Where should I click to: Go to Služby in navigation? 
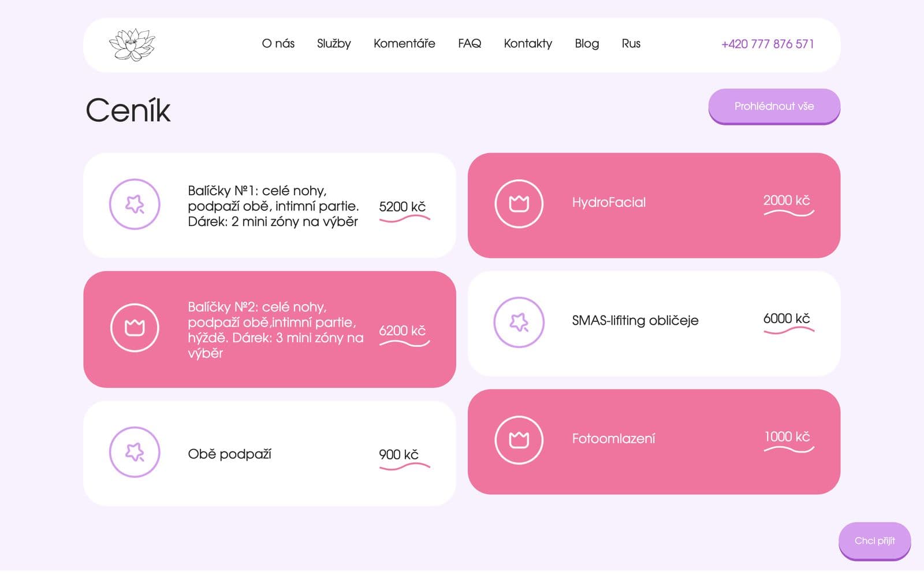pos(334,43)
